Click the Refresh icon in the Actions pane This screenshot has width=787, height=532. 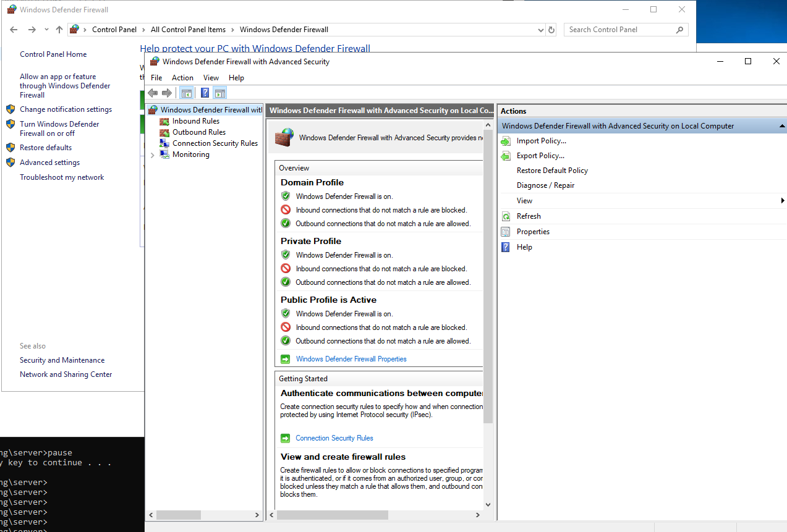pos(506,216)
